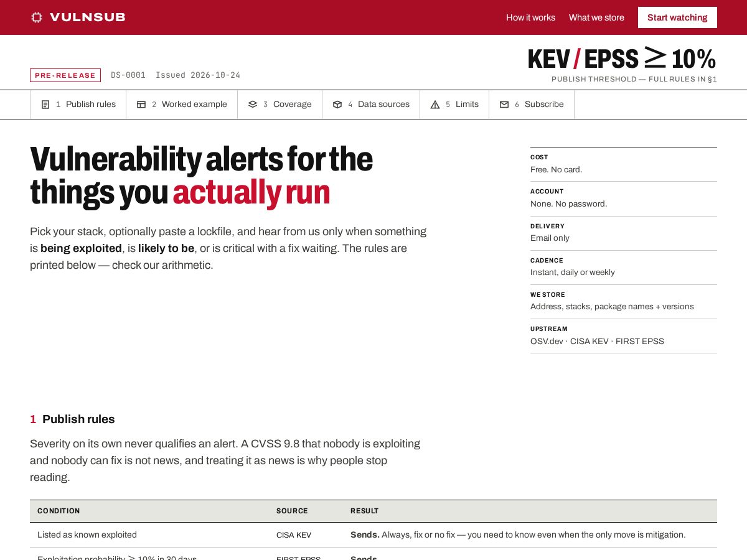Click the Worked example table icon

(x=141, y=105)
